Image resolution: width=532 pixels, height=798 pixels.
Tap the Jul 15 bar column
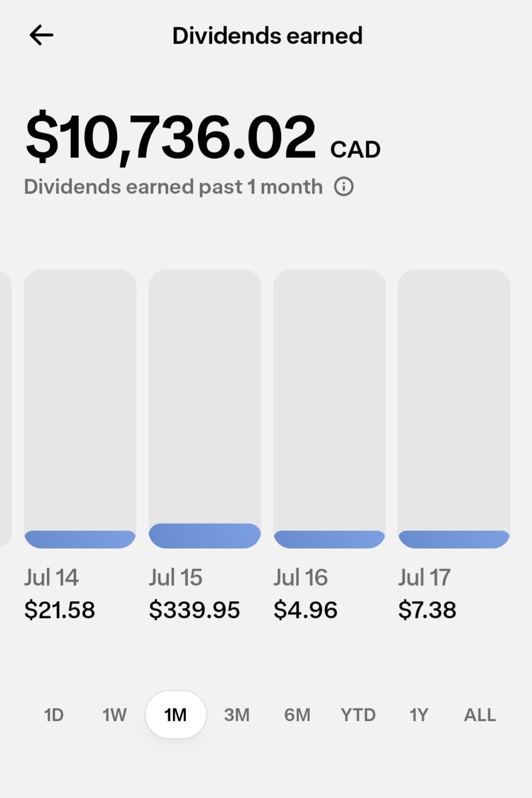(205, 409)
